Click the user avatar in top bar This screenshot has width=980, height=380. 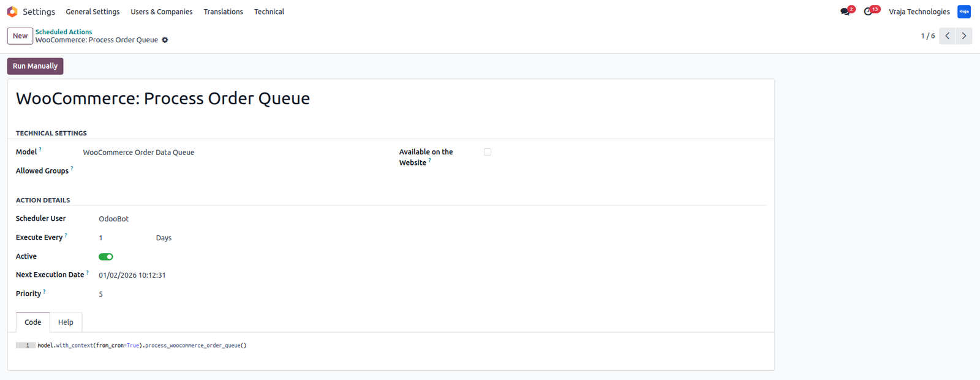point(964,12)
